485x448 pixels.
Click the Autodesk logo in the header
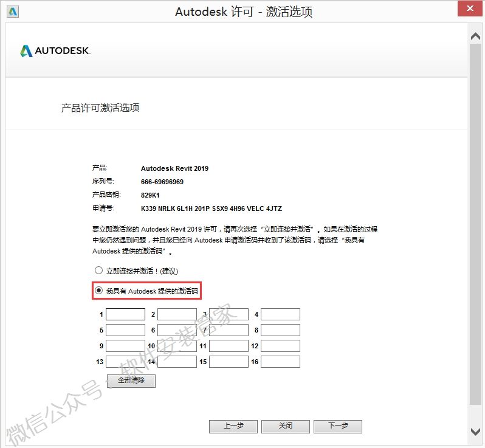click(x=55, y=51)
